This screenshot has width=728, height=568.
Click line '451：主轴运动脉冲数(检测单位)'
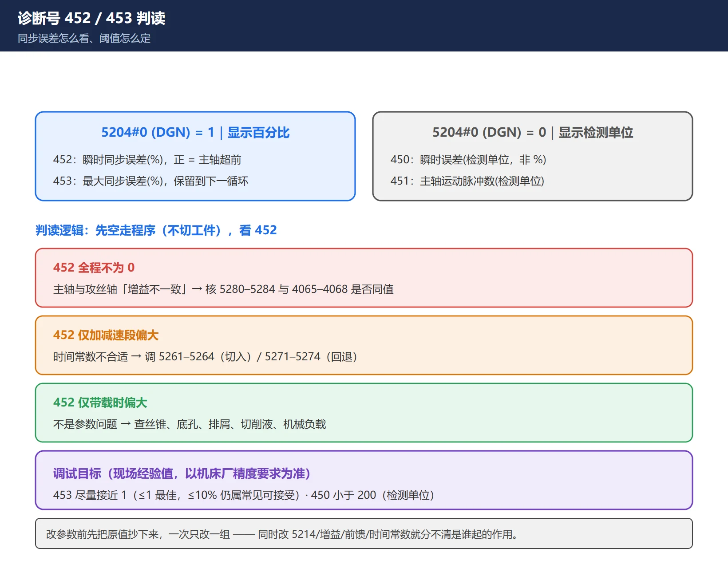(467, 181)
